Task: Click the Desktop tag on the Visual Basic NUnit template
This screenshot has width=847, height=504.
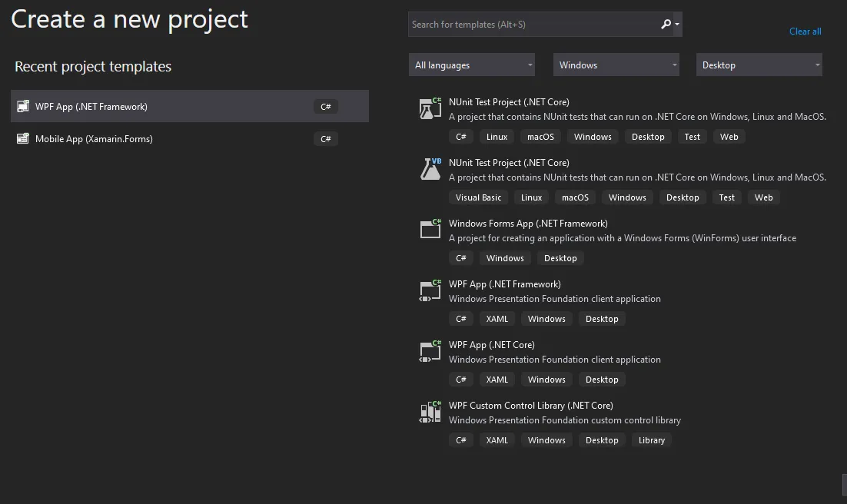Action: coord(683,197)
